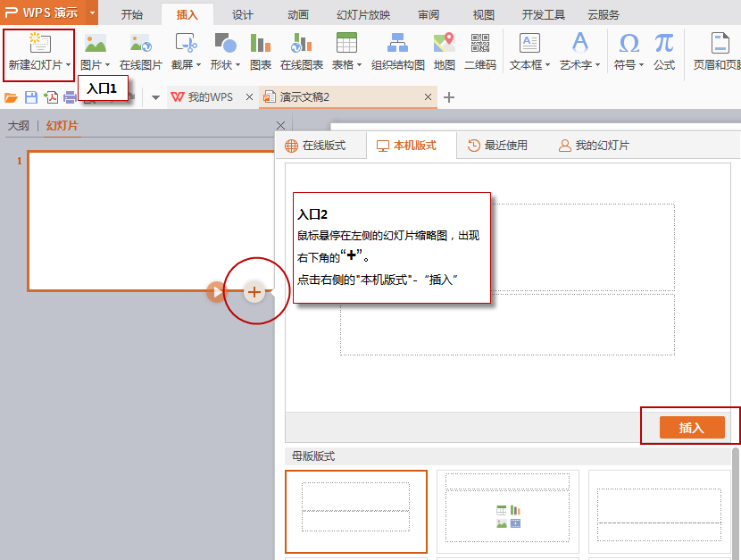Insert WordArt (艺术字)

[x=579, y=43]
